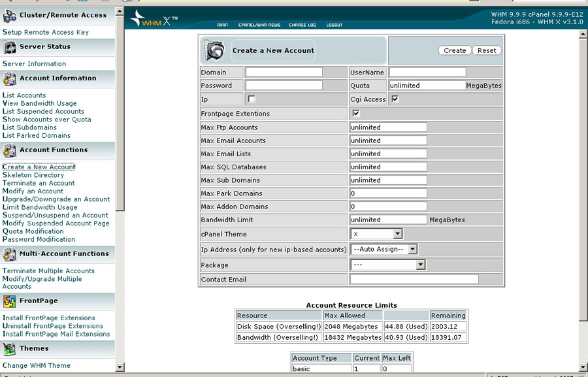
Task: Open the Ip Address Auto Assign dropdown
Action: (x=384, y=249)
